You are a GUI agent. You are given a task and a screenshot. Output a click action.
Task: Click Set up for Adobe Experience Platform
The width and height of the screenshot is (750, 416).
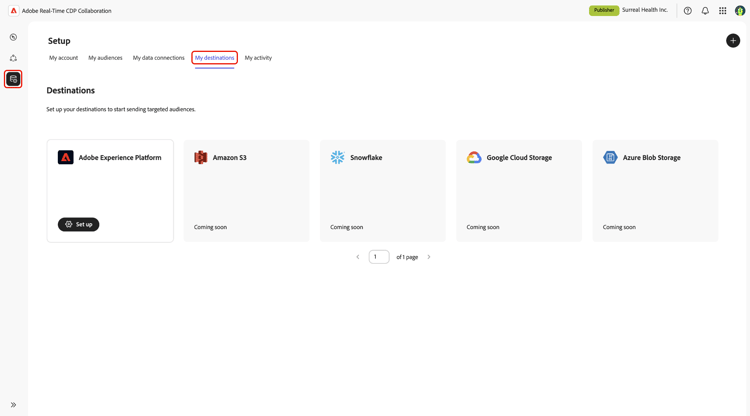pyautogui.click(x=78, y=224)
